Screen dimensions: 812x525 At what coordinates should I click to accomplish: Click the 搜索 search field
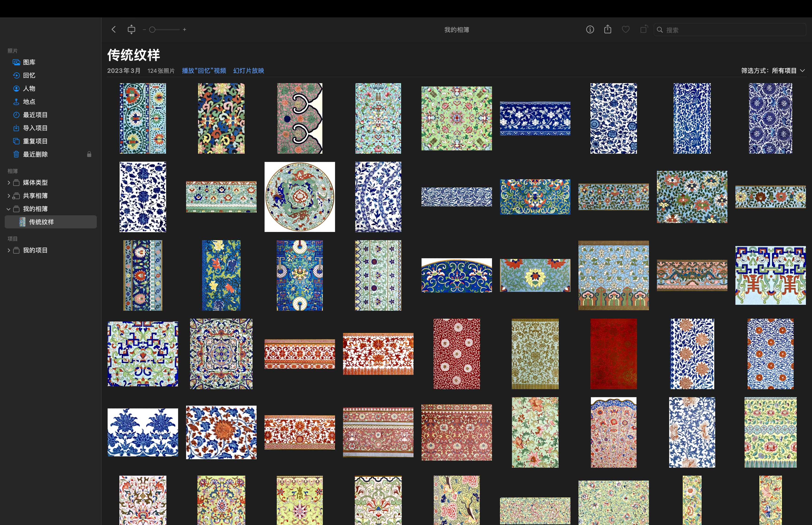(730, 30)
